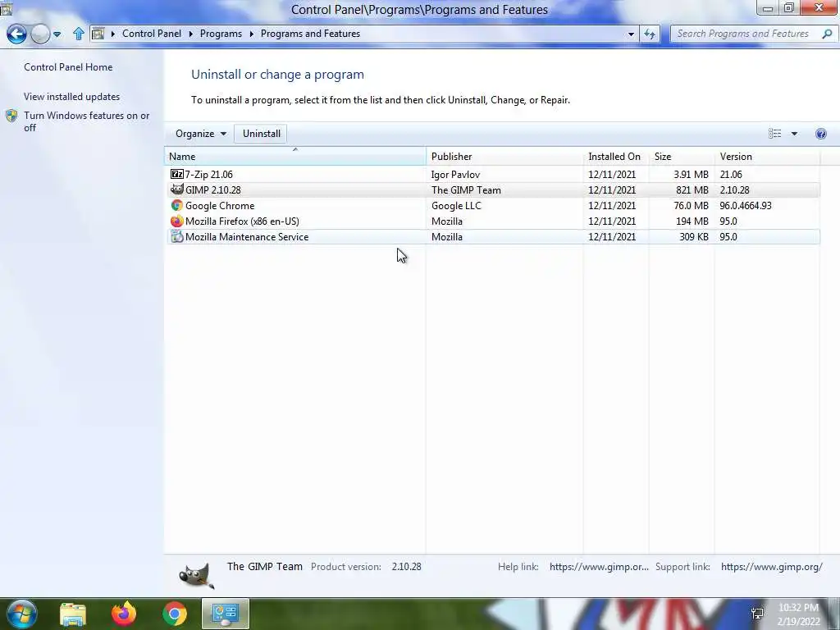The height and width of the screenshot is (630, 840).
Task: Click The GIMP Team publisher cell
Action: tap(466, 190)
